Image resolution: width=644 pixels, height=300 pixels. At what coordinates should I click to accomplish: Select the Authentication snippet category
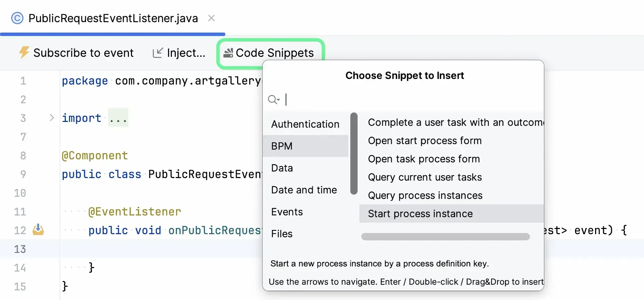click(x=305, y=124)
